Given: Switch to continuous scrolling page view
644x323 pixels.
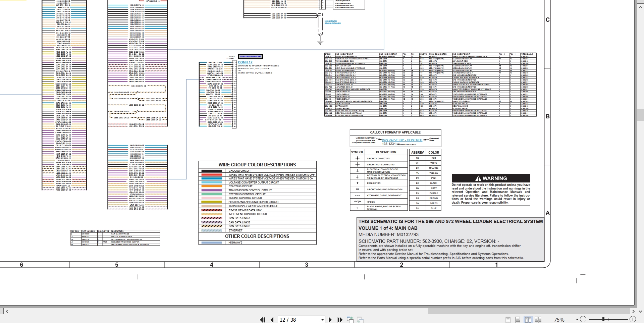Looking at the screenshot, I should tap(518, 320).
